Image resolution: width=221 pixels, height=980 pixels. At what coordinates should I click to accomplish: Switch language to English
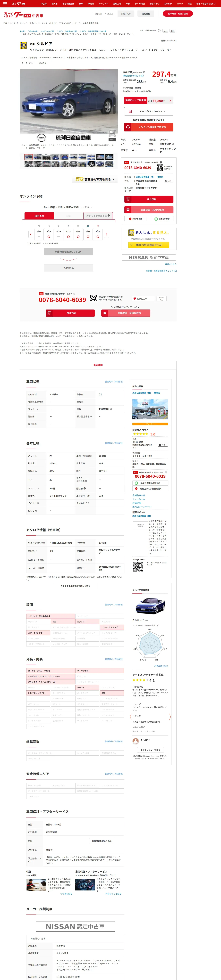tap(98, 14)
